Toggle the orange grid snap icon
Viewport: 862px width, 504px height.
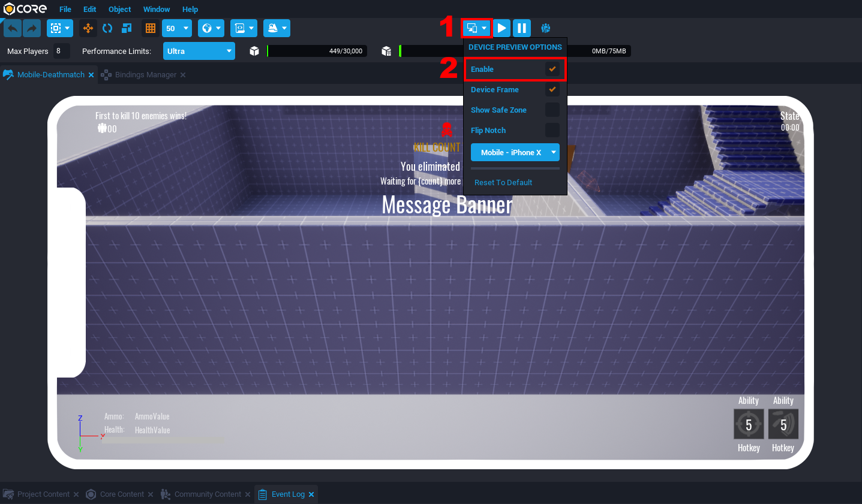[x=151, y=28]
